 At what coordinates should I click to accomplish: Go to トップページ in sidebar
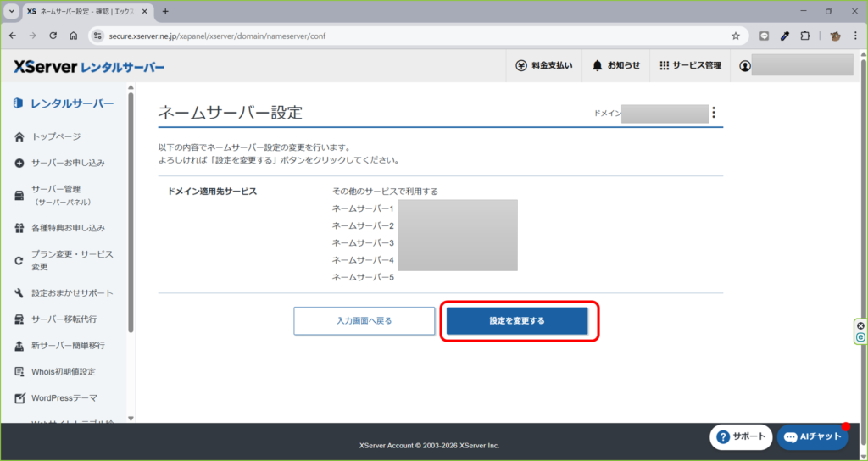pyautogui.click(x=56, y=136)
